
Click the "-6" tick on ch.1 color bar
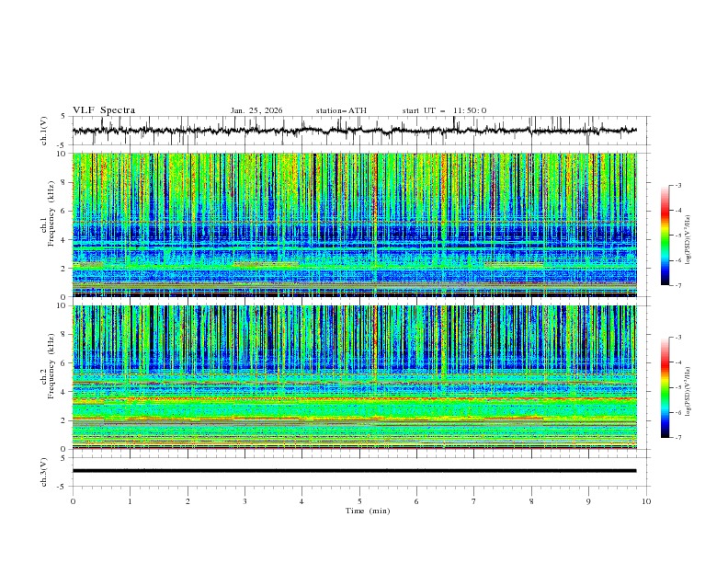tap(677, 260)
